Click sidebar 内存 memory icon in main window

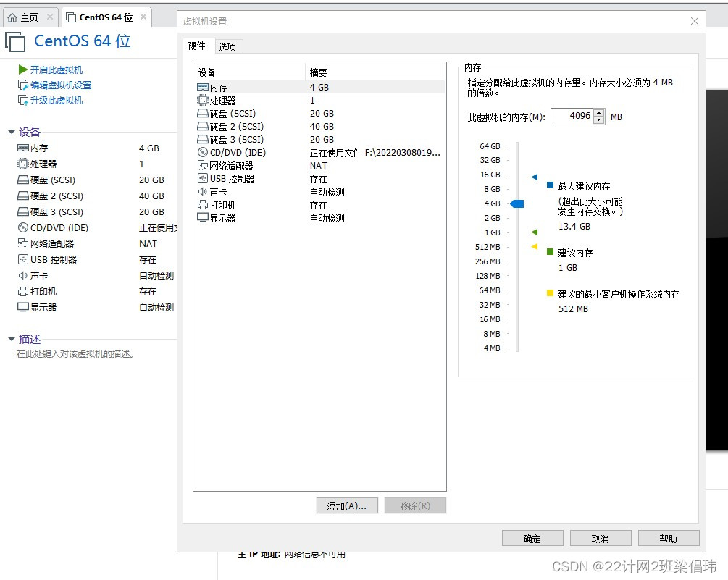pos(22,148)
